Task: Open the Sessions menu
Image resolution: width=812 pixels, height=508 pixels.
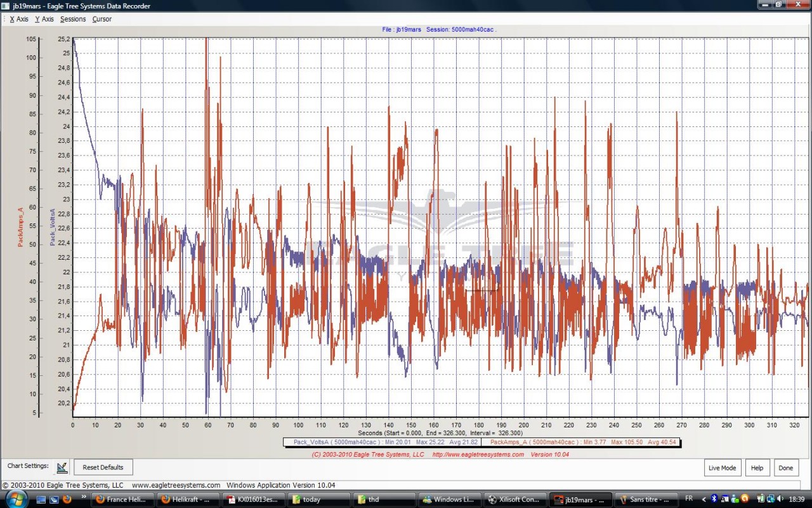Action: click(x=73, y=19)
